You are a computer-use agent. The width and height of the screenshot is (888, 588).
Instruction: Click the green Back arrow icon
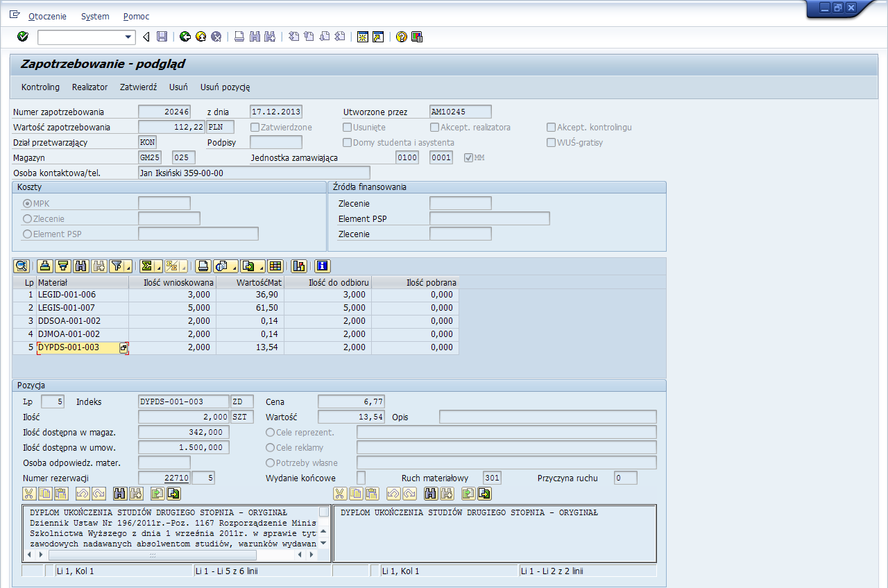[185, 37]
